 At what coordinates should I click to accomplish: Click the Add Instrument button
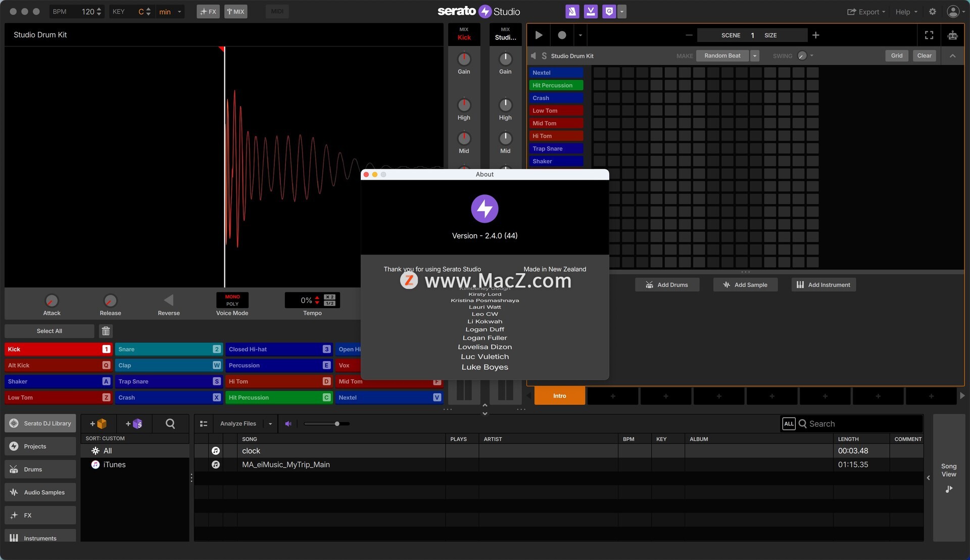click(823, 285)
